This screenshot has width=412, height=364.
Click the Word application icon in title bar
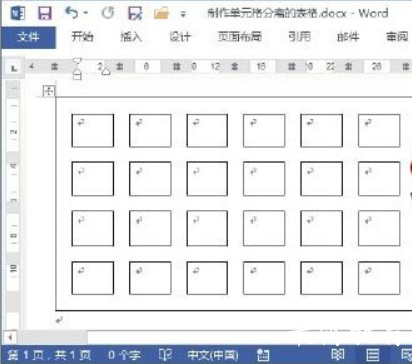coord(17,14)
